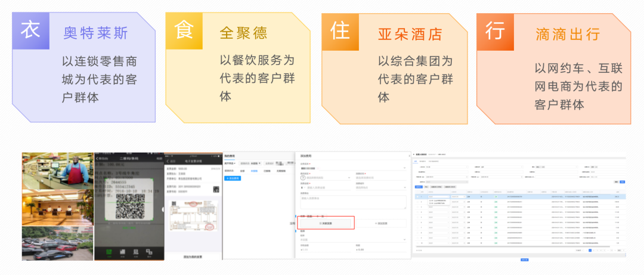The width and height of the screenshot is (644, 275).
Task: Open the parking lot cars photo
Action: (58, 243)
